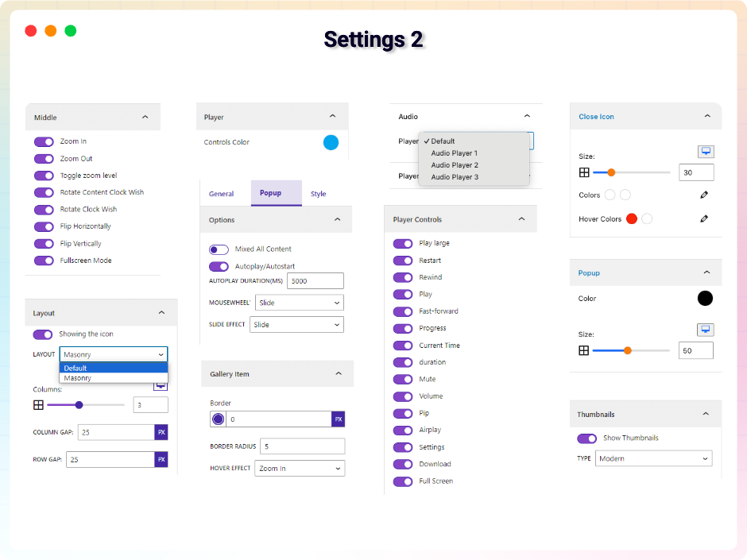The image size is (747, 560).
Task: Open the Style tab
Action: coord(318,194)
